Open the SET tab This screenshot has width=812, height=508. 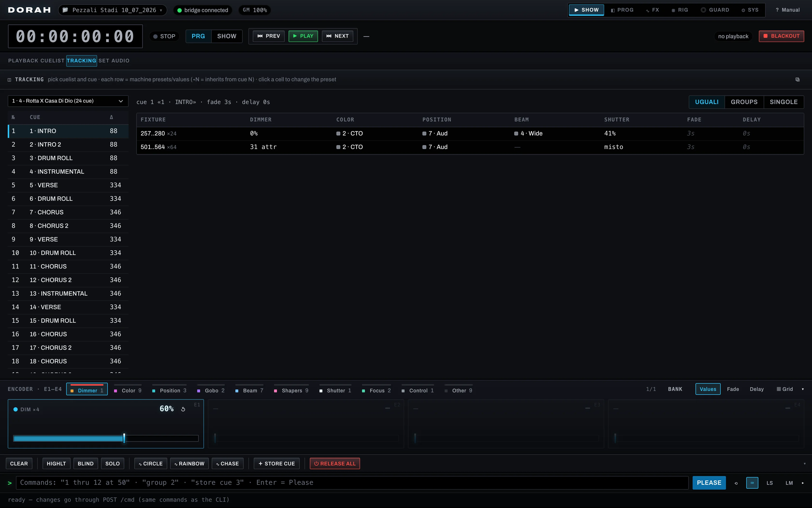104,61
